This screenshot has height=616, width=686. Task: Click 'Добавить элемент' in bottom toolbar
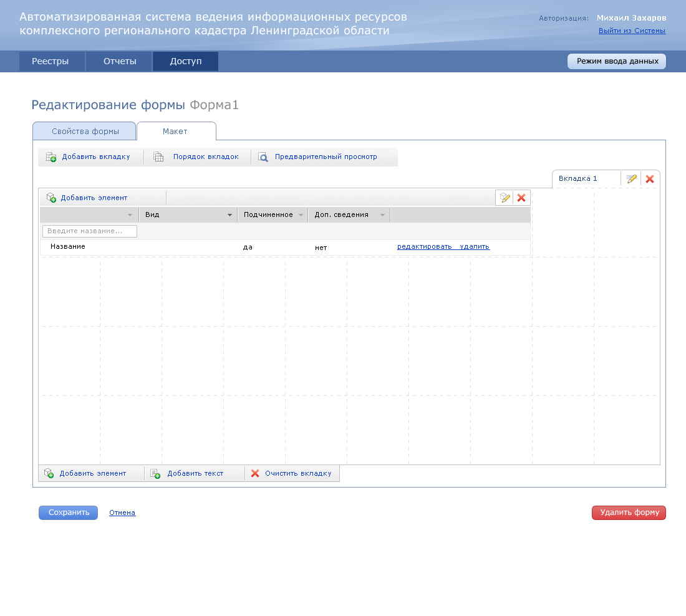point(92,473)
